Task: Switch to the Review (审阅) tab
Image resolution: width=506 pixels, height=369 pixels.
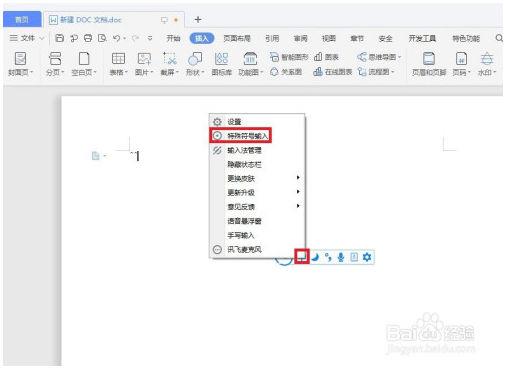Action: click(300, 38)
